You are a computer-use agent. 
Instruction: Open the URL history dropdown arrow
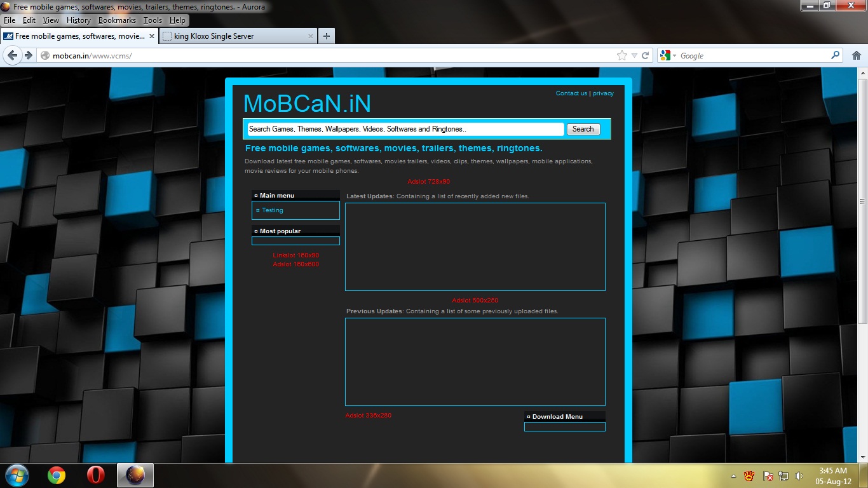[x=634, y=56]
